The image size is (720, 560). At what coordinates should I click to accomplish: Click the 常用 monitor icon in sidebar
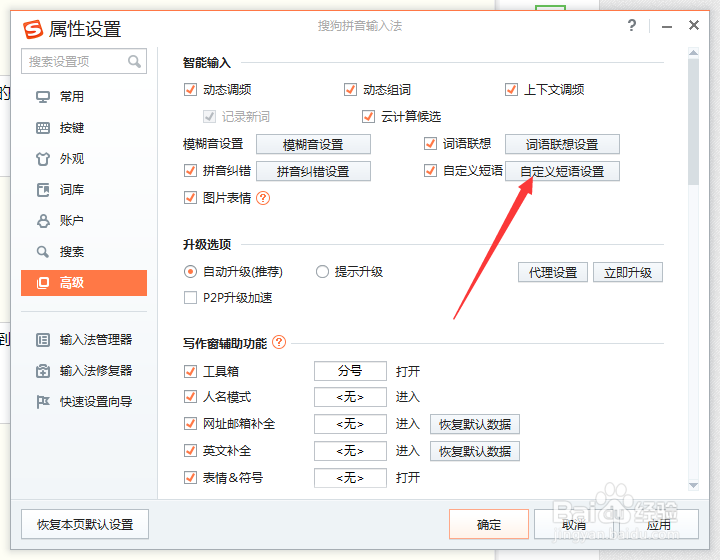click(43, 97)
